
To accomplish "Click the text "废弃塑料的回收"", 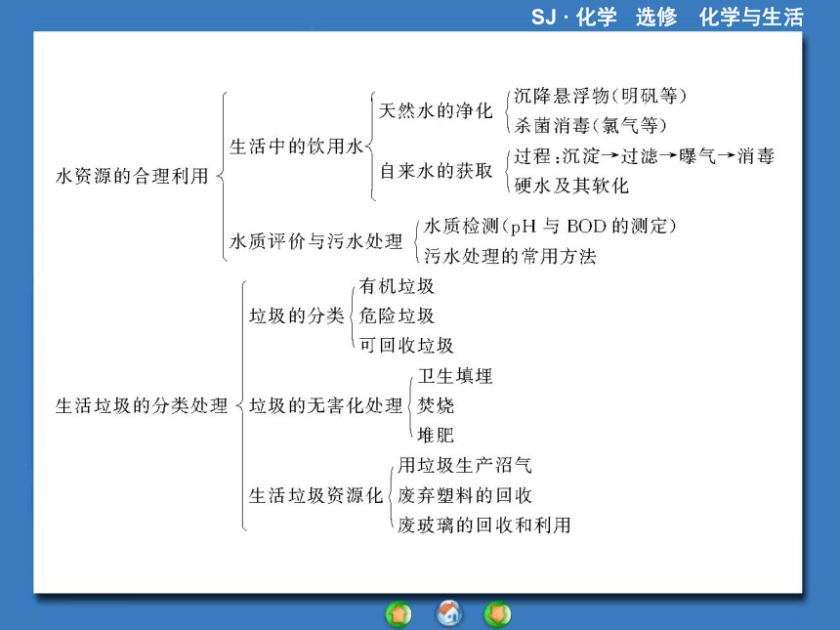I will pyautogui.click(x=465, y=495).
